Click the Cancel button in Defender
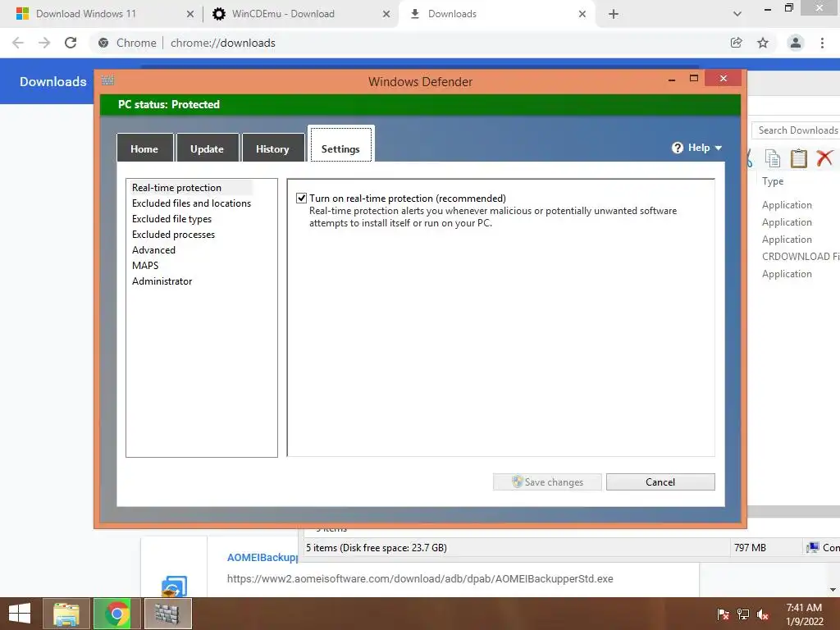This screenshot has height=630, width=840. (660, 482)
